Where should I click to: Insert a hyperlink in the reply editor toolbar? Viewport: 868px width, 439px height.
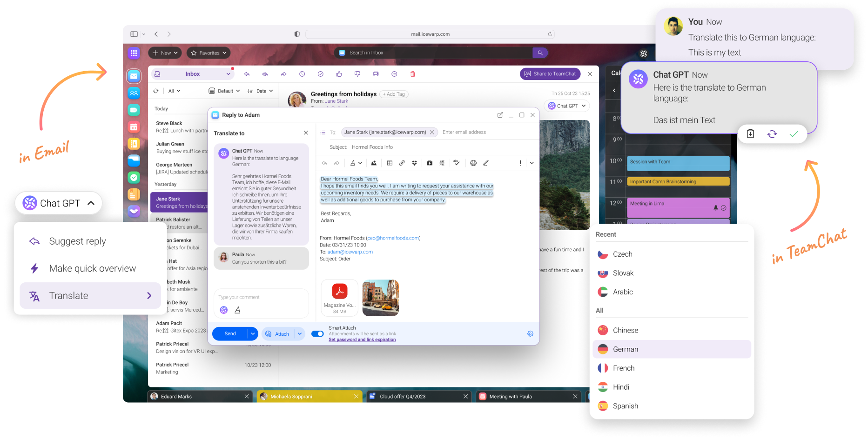402,163
